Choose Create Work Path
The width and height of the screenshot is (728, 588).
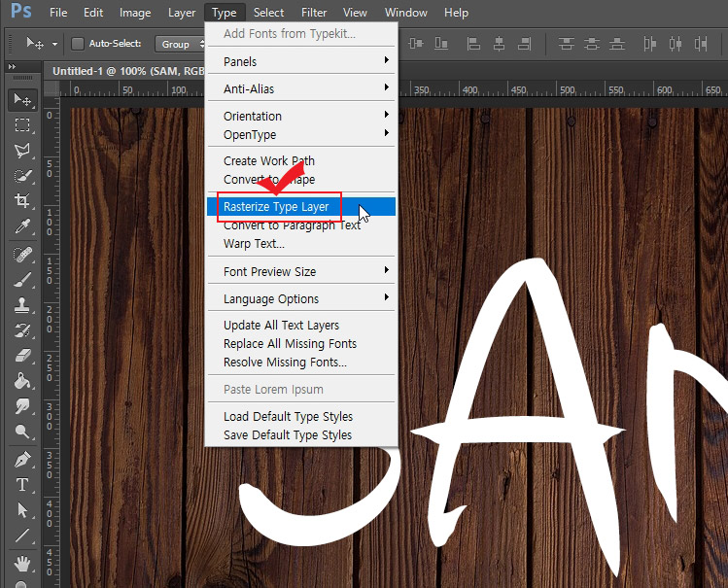tap(301, 161)
